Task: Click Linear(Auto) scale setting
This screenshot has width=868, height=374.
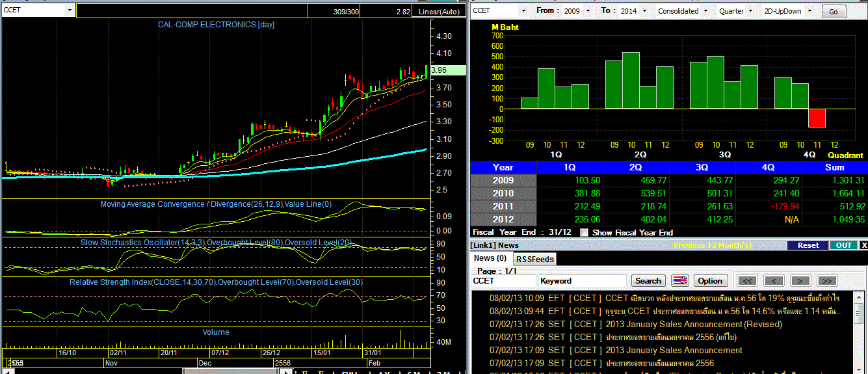Action: (439, 11)
